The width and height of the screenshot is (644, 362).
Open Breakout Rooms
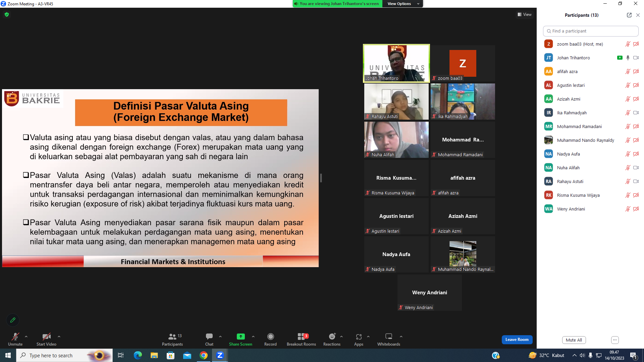[x=301, y=339]
